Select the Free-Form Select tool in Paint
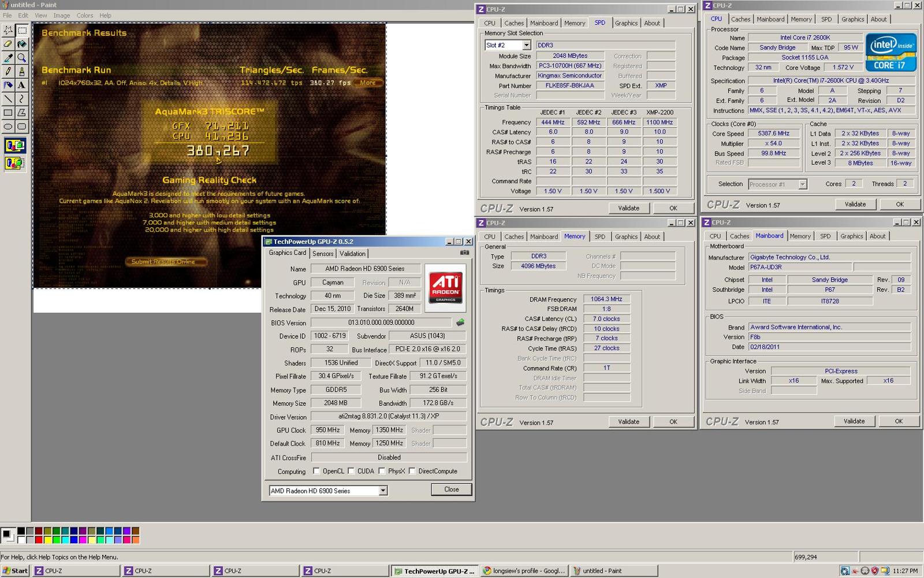Image resolution: width=924 pixels, height=578 pixels. [8, 30]
